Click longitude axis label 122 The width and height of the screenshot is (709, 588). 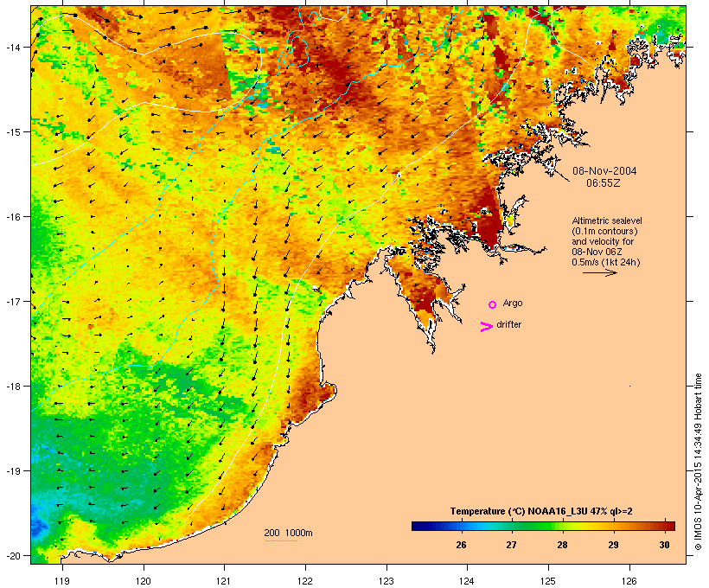pos(305,581)
